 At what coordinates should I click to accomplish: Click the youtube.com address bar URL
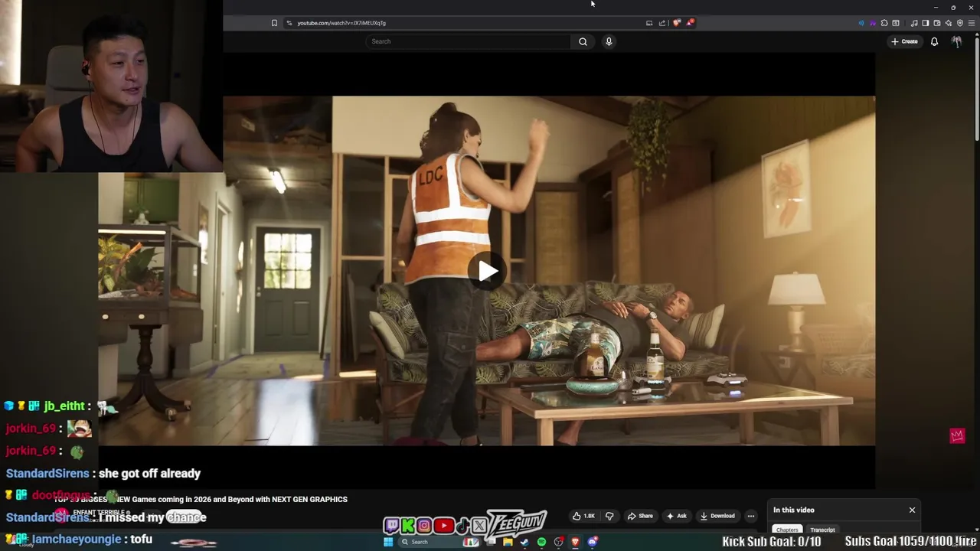point(341,23)
